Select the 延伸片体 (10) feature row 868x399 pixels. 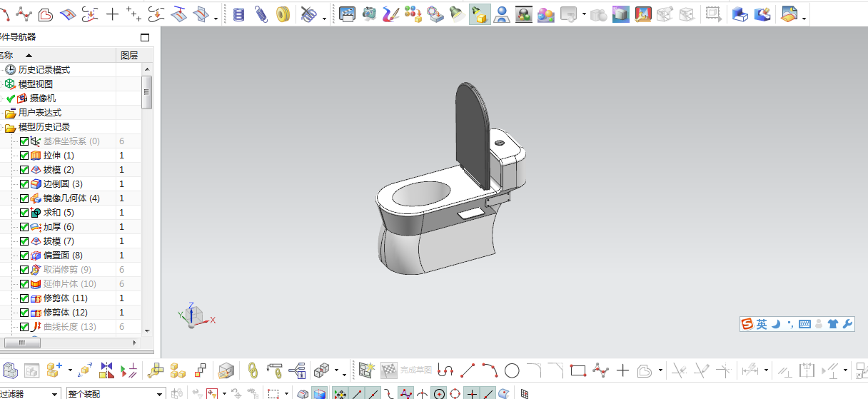(70, 284)
